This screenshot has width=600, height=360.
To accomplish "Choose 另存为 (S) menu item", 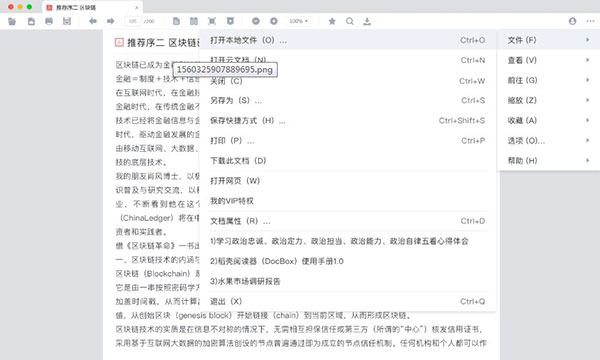I will [347, 101].
